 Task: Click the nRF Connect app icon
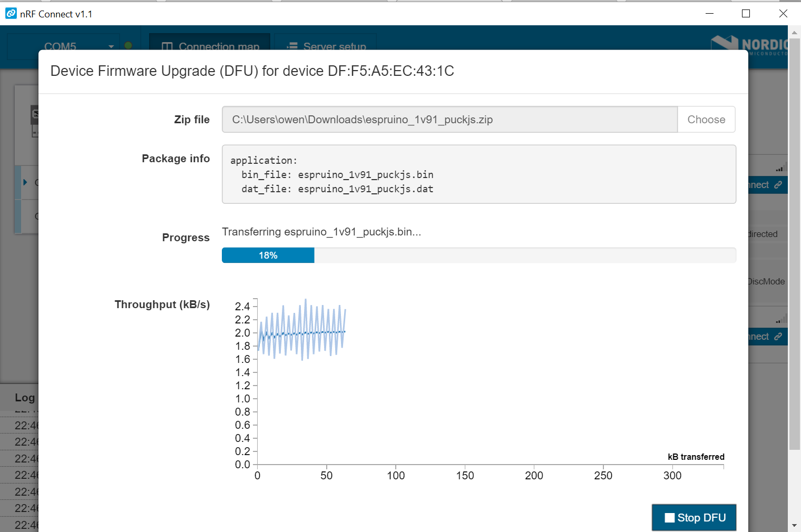coord(11,14)
